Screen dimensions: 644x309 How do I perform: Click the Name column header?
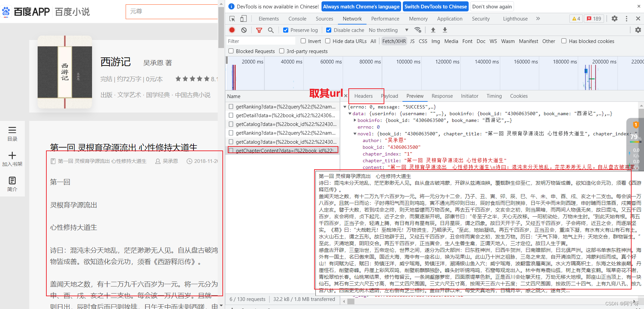(283, 96)
